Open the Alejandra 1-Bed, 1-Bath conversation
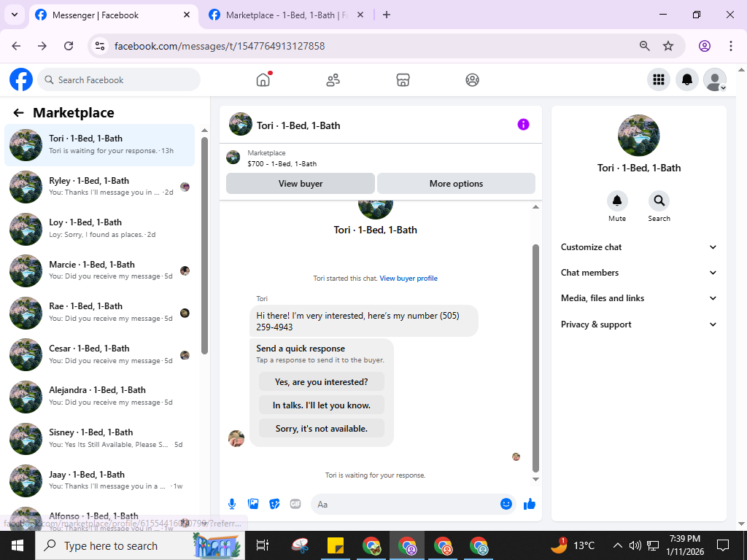The width and height of the screenshot is (747, 560). click(99, 396)
